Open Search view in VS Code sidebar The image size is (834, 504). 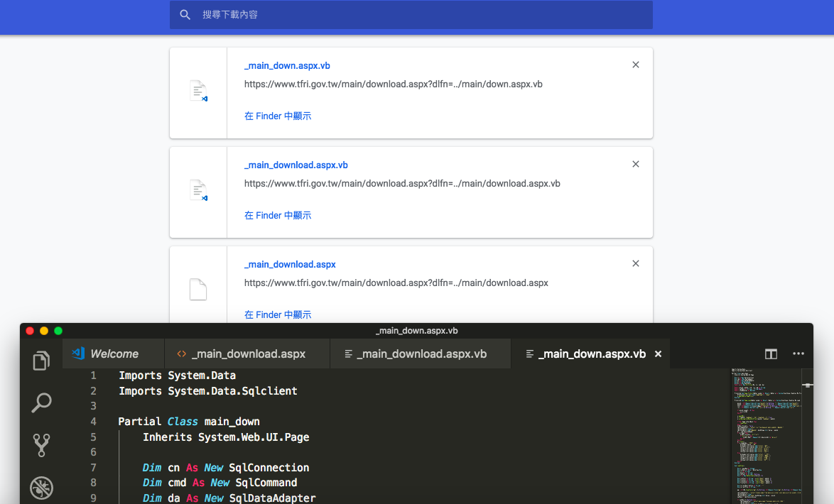click(x=41, y=402)
